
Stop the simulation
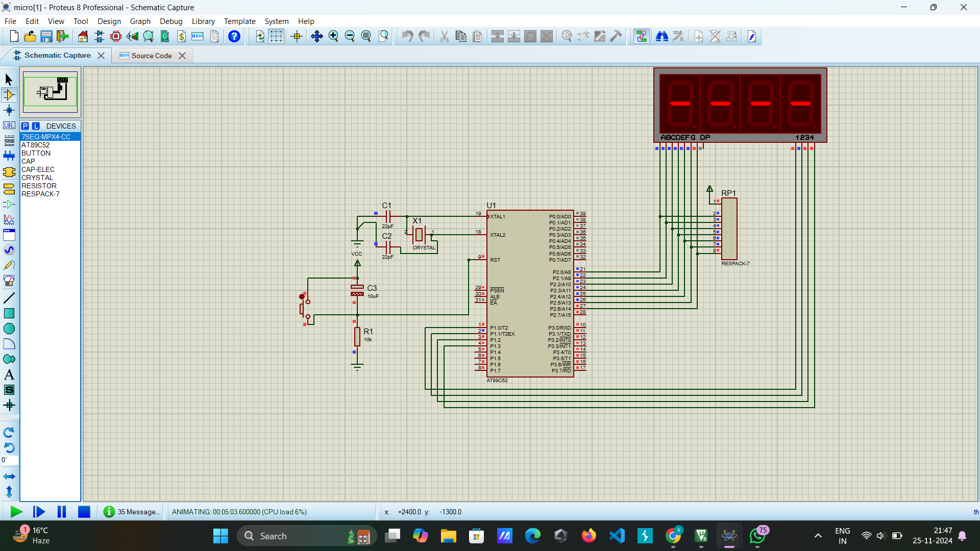[84, 512]
